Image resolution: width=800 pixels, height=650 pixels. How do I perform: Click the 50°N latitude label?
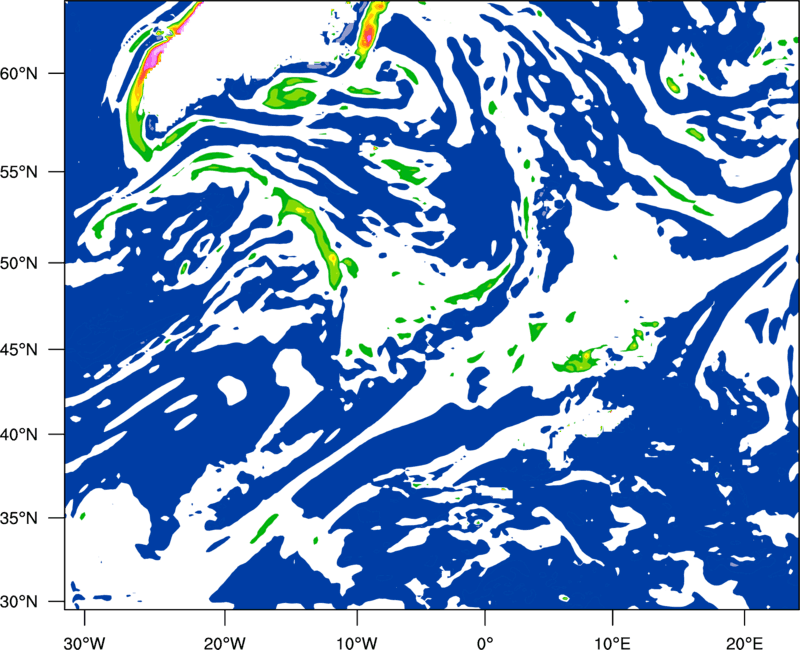pos(19,263)
